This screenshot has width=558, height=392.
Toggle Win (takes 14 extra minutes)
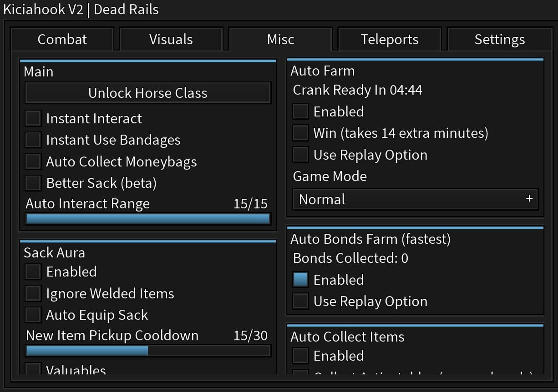[x=300, y=133]
